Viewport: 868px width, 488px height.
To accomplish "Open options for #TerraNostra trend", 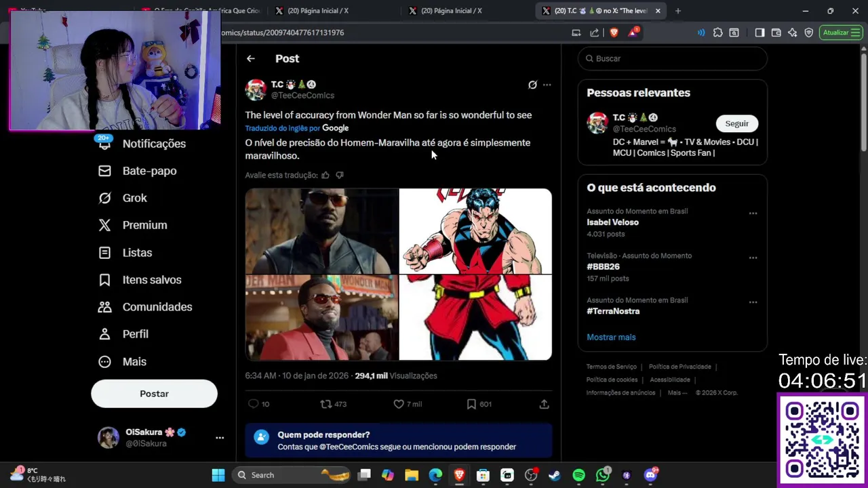I will pos(753,302).
